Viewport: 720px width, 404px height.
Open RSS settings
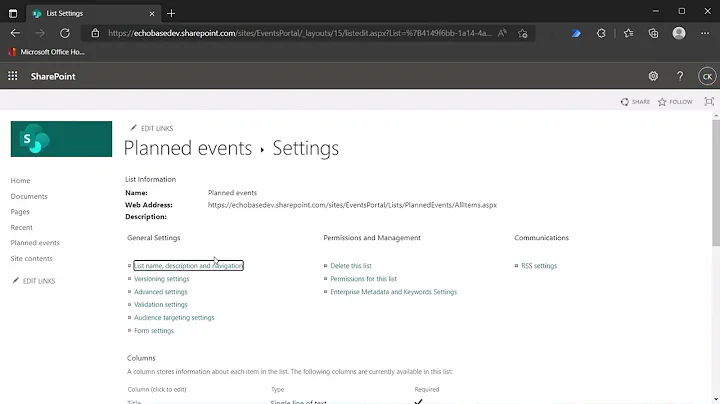pyautogui.click(x=539, y=265)
